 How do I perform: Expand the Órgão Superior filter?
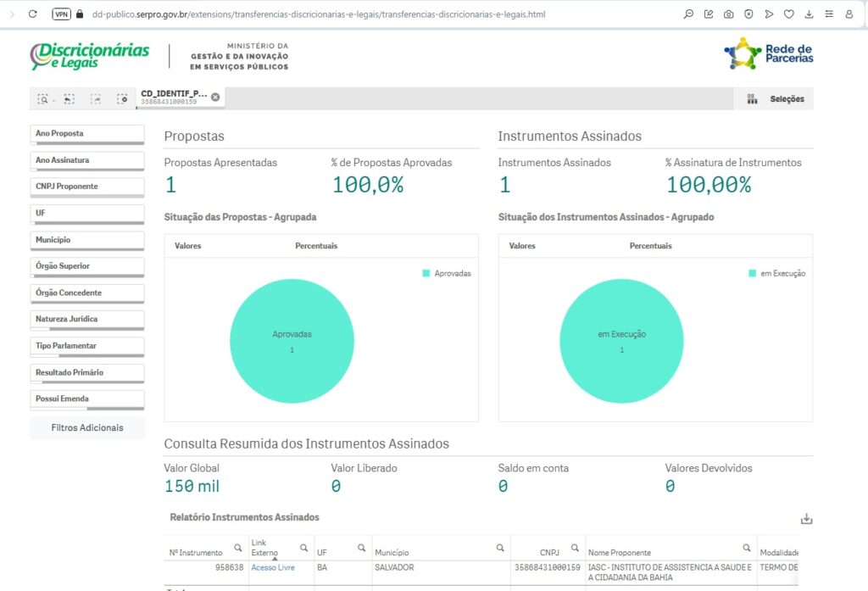click(x=87, y=266)
